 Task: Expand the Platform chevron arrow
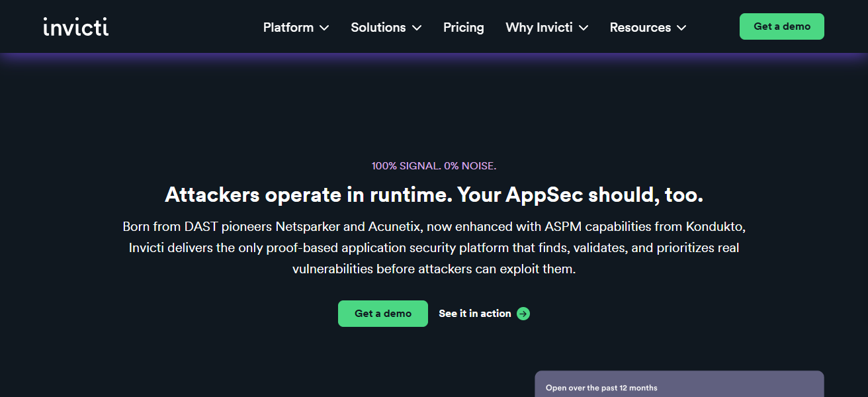click(x=324, y=28)
